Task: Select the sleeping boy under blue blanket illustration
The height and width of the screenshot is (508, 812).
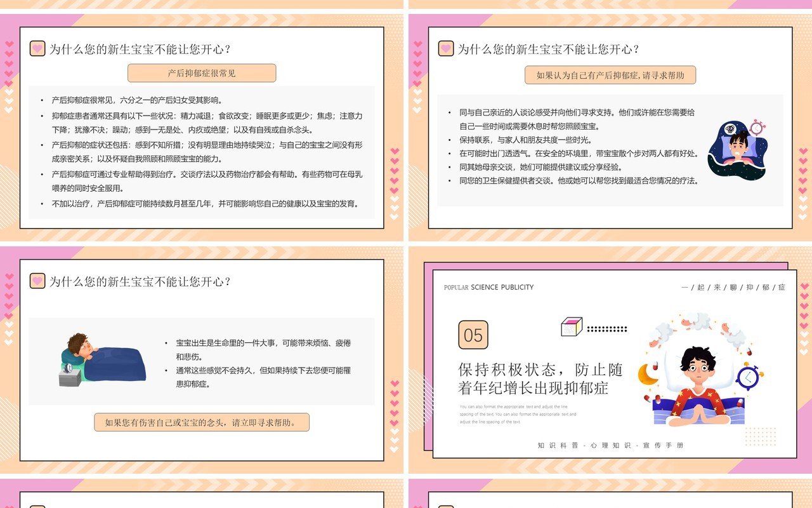Action: [102, 359]
